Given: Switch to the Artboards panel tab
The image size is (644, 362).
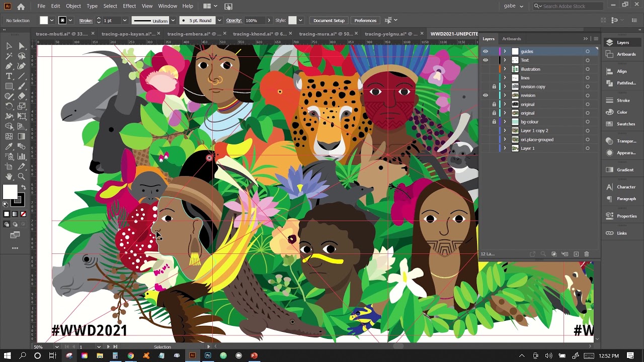Looking at the screenshot, I should pyautogui.click(x=512, y=39).
